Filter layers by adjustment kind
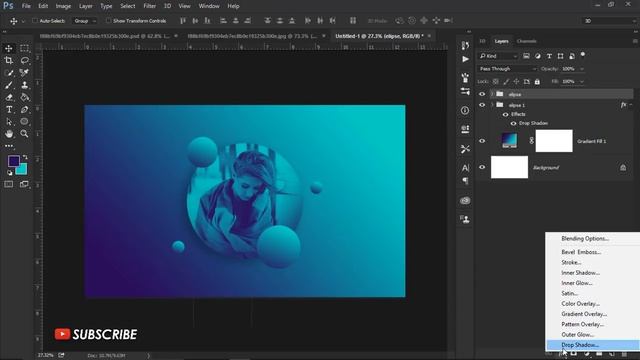640x360 pixels. point(538,56)
